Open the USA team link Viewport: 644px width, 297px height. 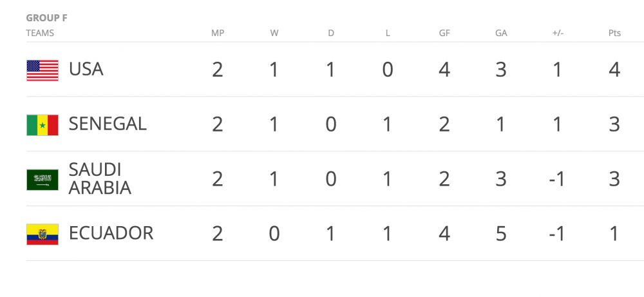pos(86,70)
